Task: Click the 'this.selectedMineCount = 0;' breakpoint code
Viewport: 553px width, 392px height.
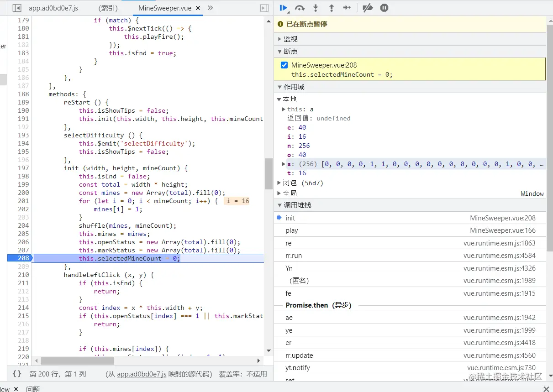Action: [x=342, y=74]
